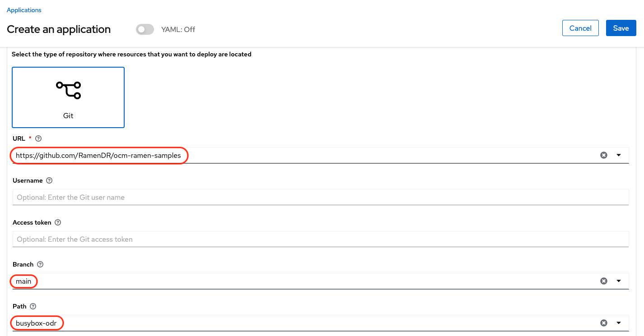The image size is (644, 336).
Task: Save the new application
Action: click(x=621, y=28)
